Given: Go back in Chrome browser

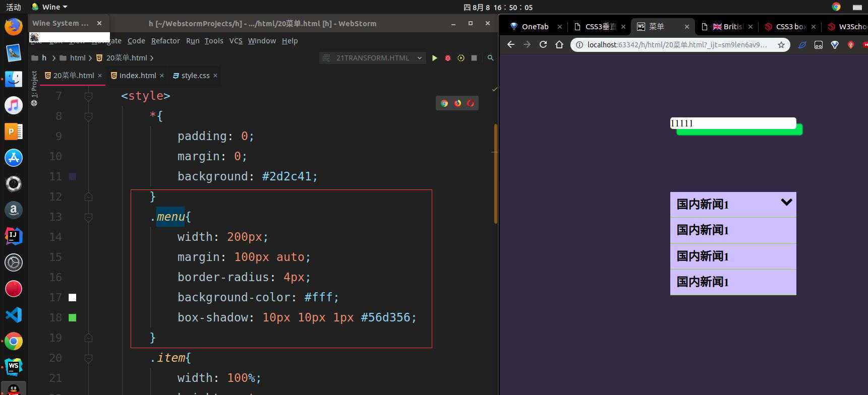Looking at the screenshot, I should [x=511, y=45].
